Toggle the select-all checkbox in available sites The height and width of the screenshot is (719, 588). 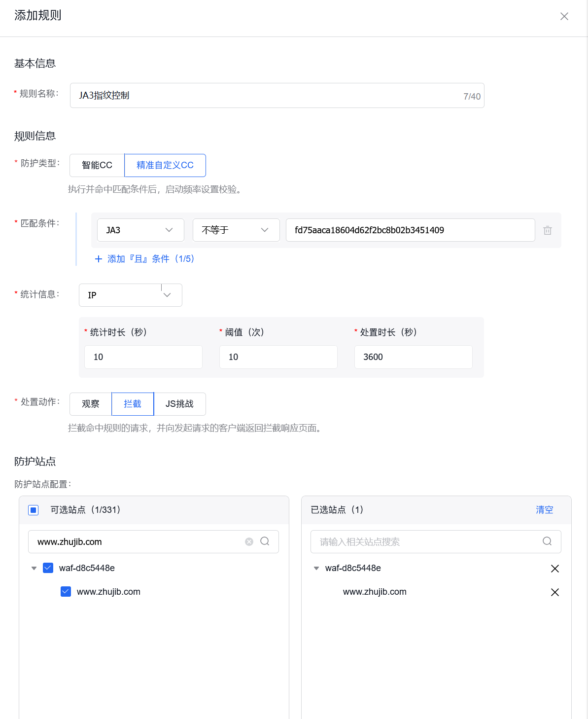33,510
